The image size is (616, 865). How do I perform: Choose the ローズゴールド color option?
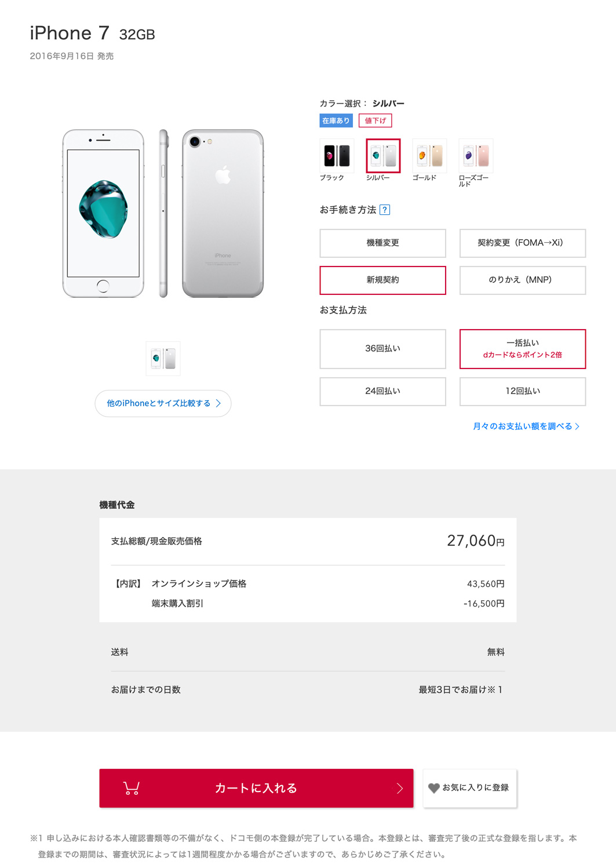click(x=476, y=156)
